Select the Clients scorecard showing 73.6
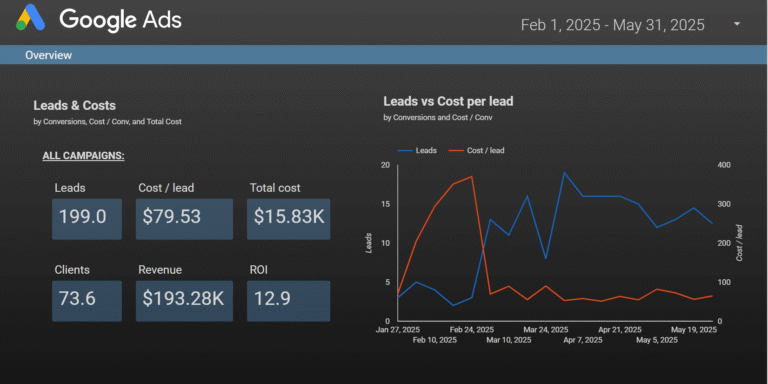This screenshot has height=384, width=768. (x=87, y=301)
